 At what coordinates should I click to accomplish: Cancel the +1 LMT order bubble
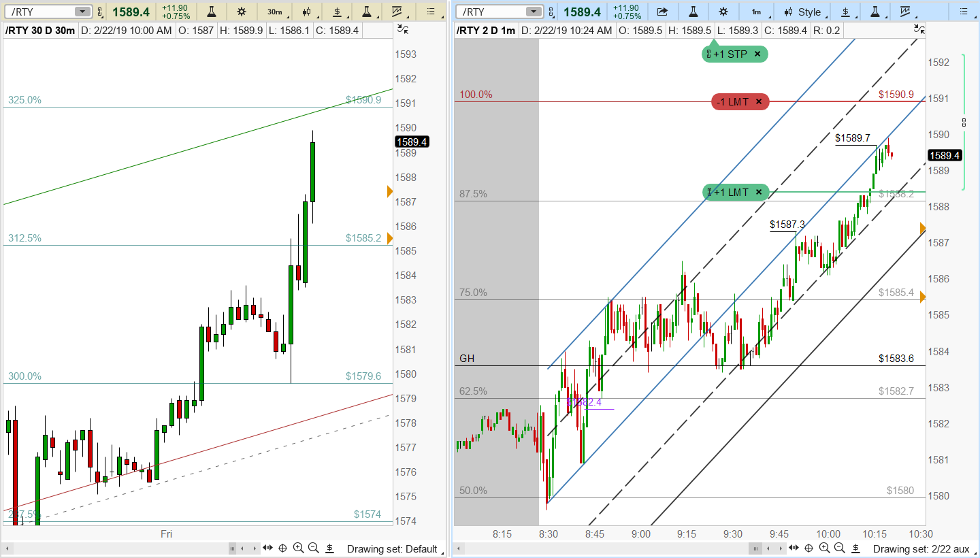[x=758, y=193]
